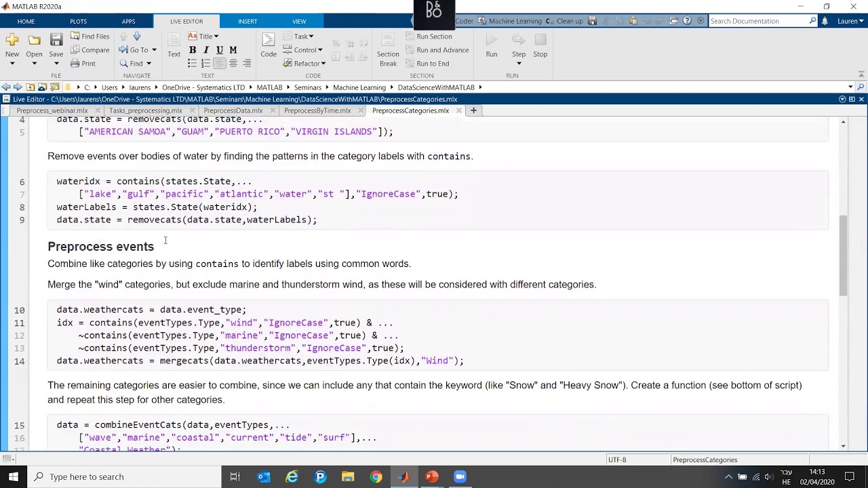Open Windows Start menu
The height and width of the screenshot is (488, 868).
pos(14,476)
